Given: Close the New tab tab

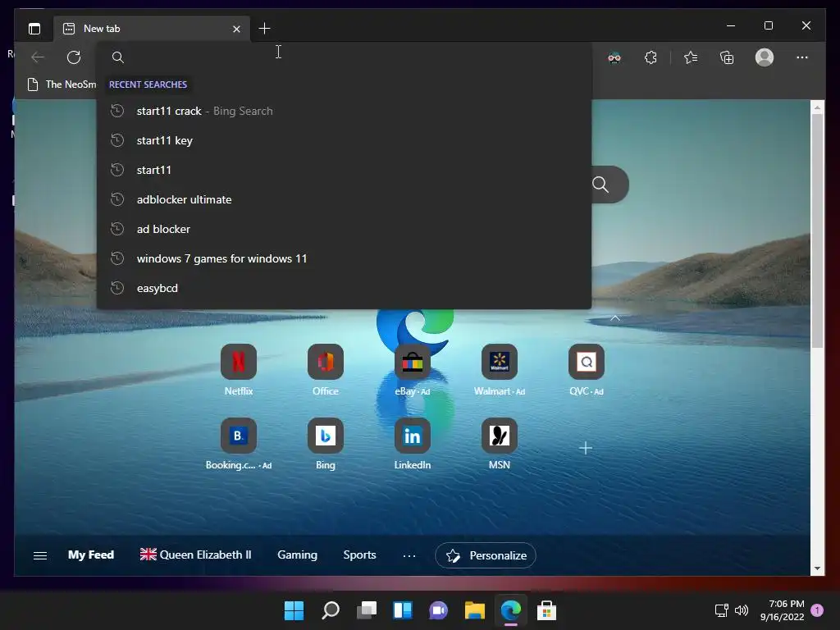Looking at the screenshot, I should click(236, 29).
